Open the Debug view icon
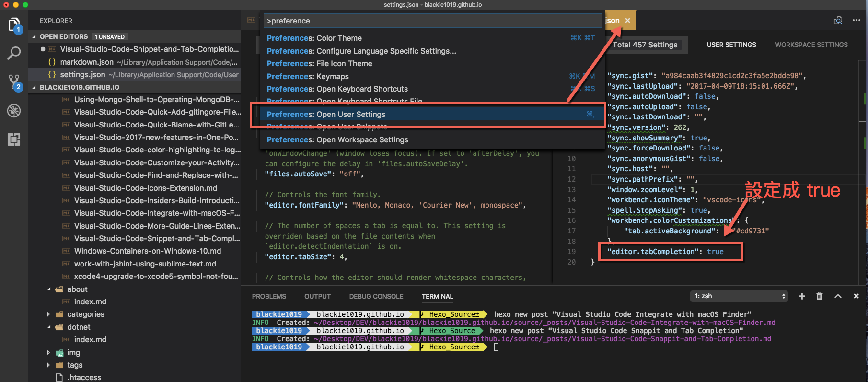This screenshot has width=868, height=382. pos(14,111)
